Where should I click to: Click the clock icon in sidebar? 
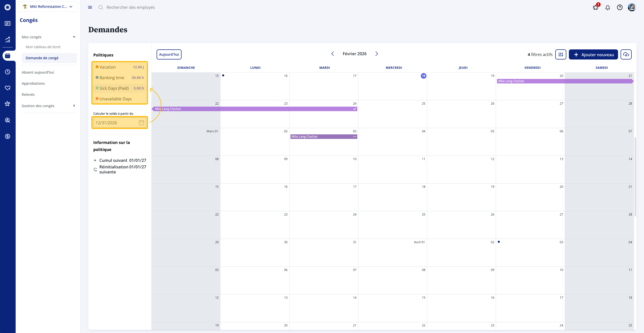point(8,72)
